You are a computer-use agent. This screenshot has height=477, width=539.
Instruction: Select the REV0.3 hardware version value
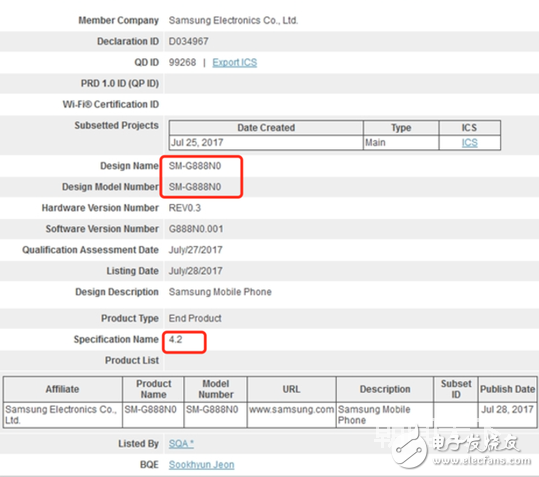click(185, 208)
